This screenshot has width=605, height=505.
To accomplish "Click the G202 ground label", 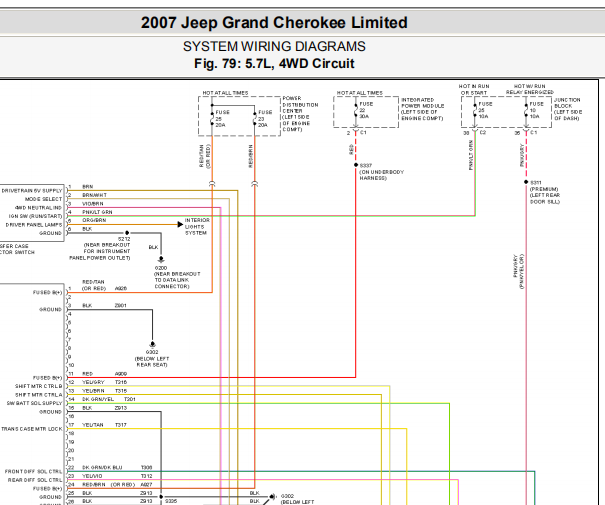I will 287,496.
